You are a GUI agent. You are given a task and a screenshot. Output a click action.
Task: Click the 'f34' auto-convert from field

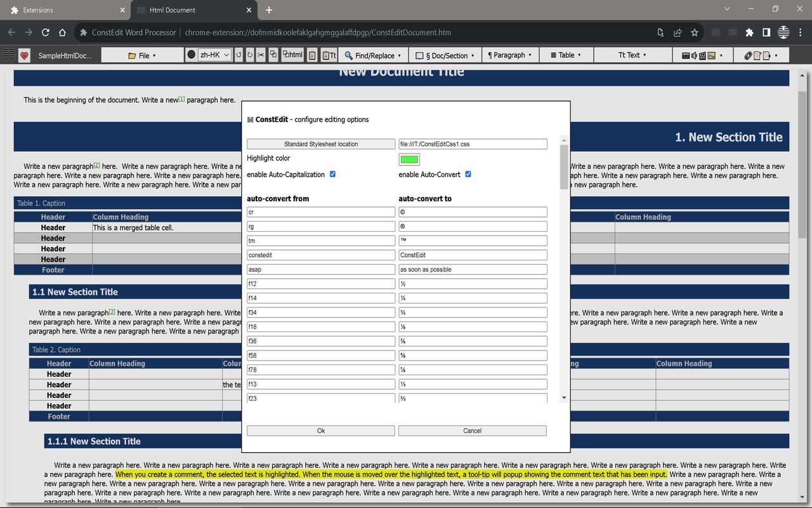click(321, 312)
